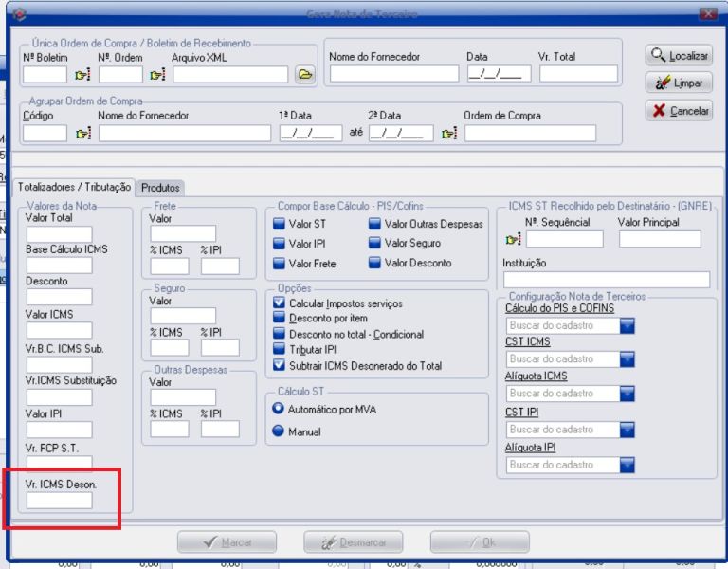The image size is (728, 569).
Task: Click the Localizar magnifier button
Action: tap(679, 56)
